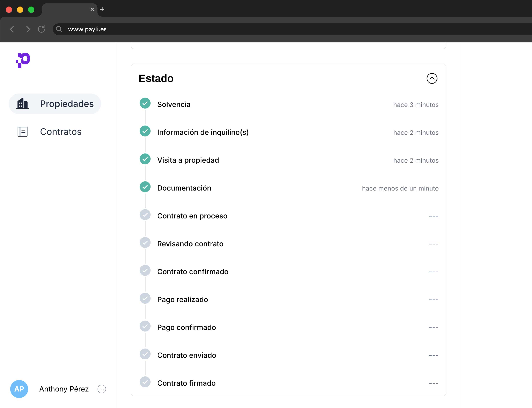Click the Payli purple logo
The width and height of the screenshot is (532, 408).
coord(23,60)
